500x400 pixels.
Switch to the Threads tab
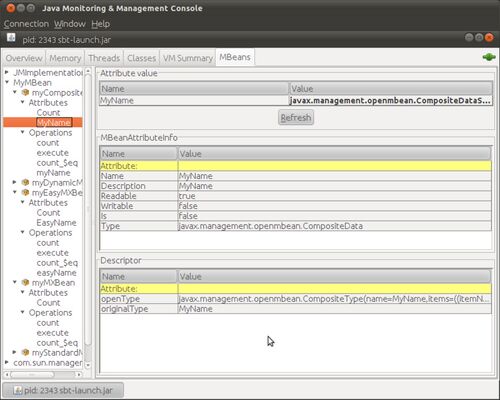(x=104, y=58)
